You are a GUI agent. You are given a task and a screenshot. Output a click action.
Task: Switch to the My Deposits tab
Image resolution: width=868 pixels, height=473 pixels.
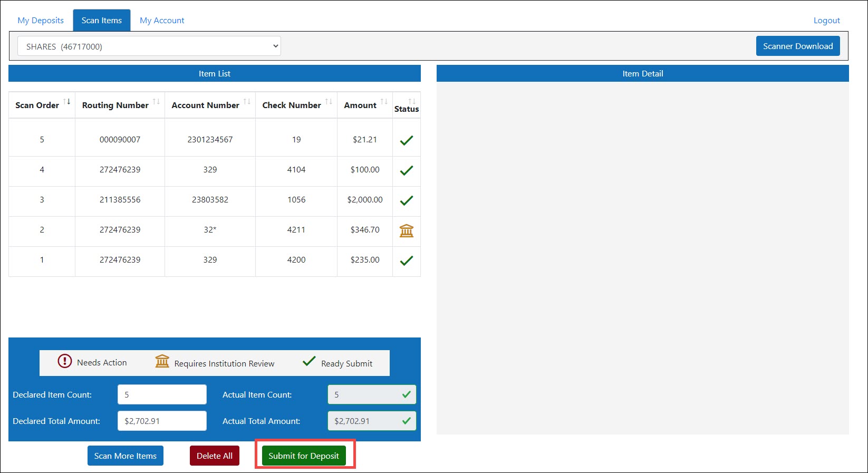[x=41, y=21]
